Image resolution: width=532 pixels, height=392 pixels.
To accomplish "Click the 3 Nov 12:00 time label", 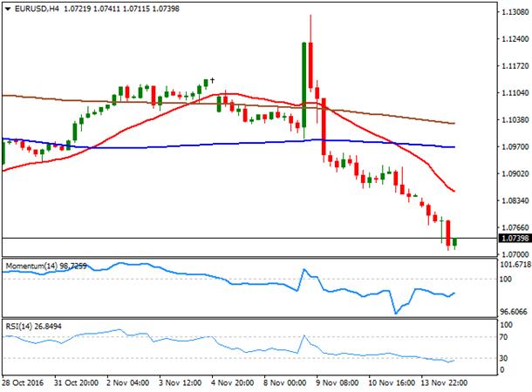I will tap(181, 382).
